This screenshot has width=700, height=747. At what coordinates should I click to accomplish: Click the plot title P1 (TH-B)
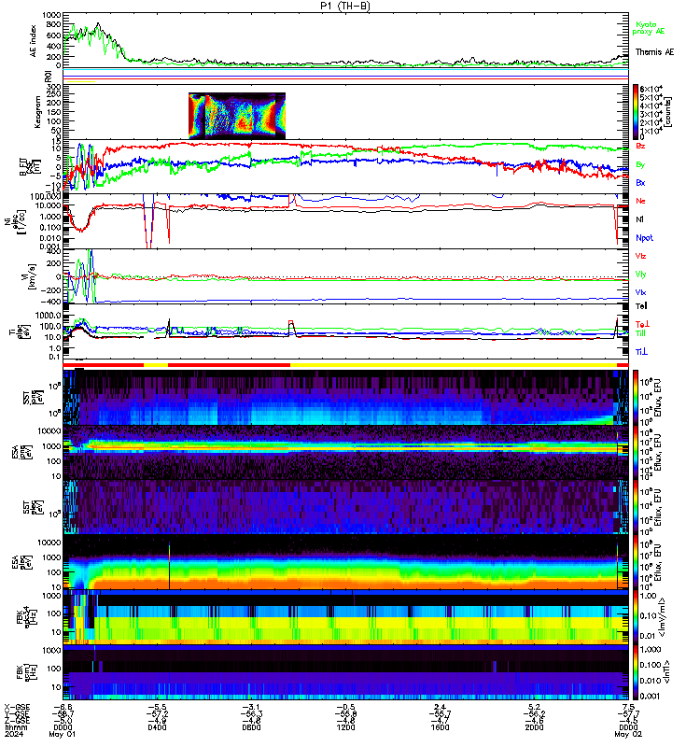pos(345,6)
